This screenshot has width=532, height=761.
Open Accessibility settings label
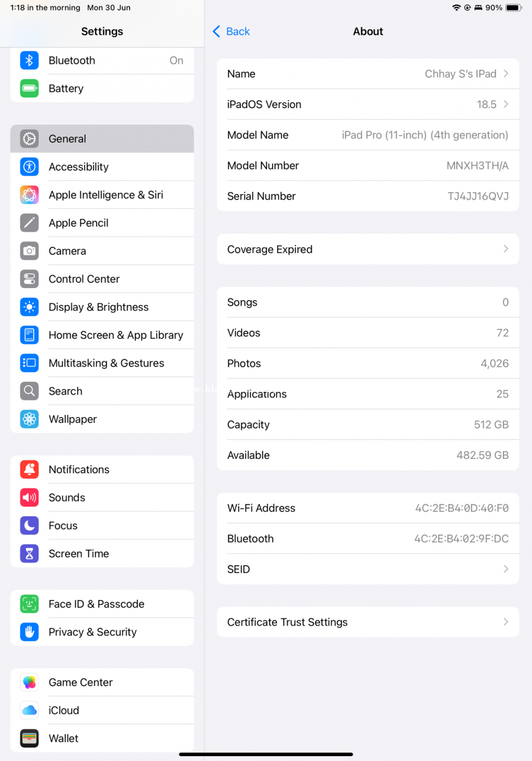(79, 167)
